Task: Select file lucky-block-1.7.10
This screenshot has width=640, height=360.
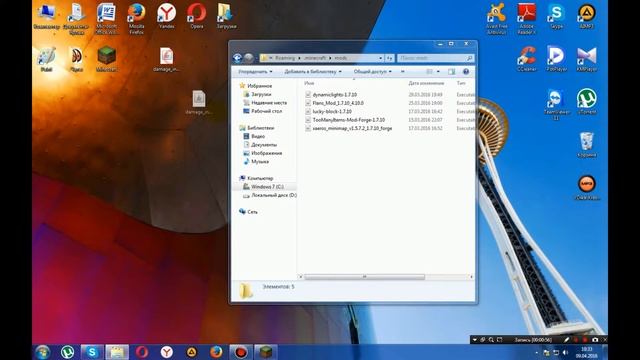Action: click(332, 111)
